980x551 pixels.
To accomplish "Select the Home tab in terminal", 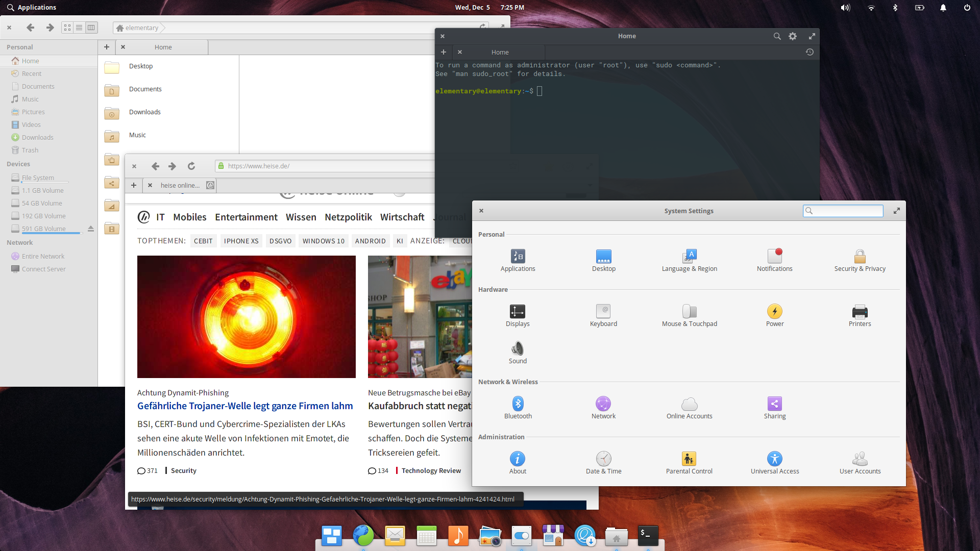I will [500, 52].
